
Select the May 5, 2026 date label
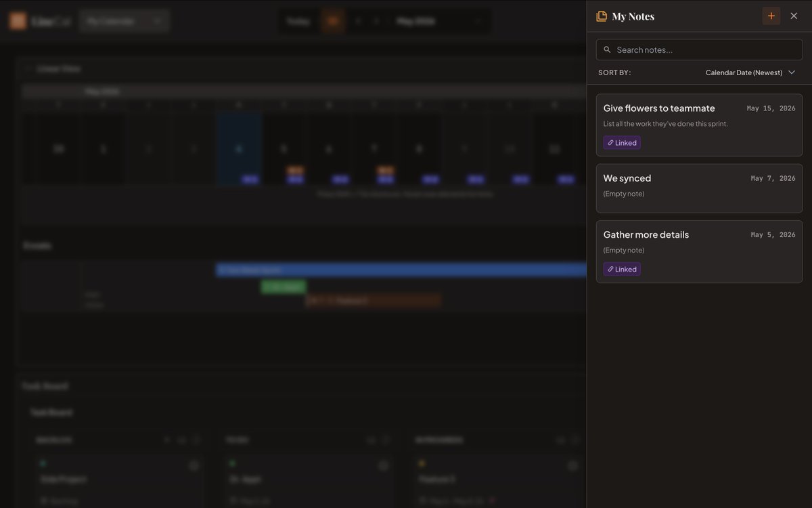[773, 234]
